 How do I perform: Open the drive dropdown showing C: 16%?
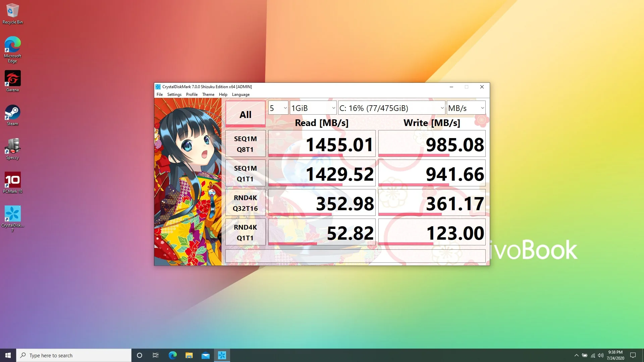[391, 108]
